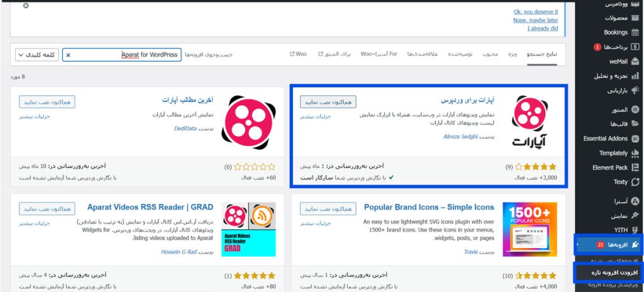Open the Texty icon in sidebar
The width and height of the screenshot is (644, 292).
(x=635, y=182)
